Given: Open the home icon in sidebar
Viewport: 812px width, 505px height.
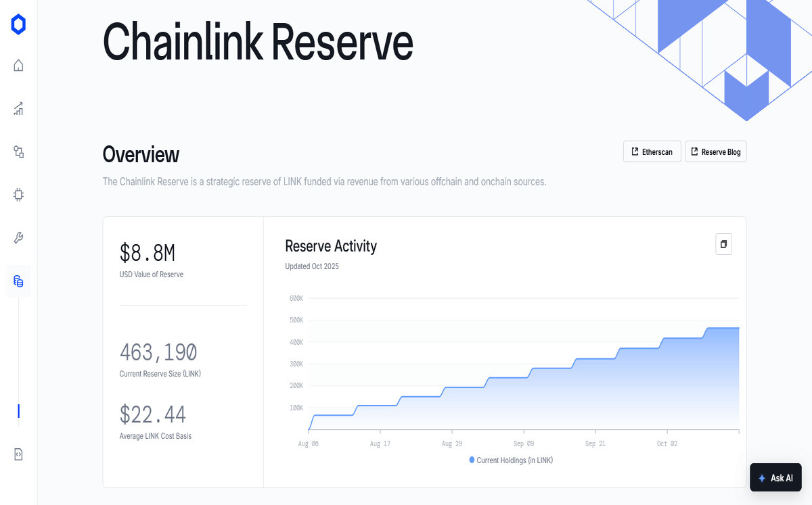Looking at the screenshot, I should click(18, 66).
